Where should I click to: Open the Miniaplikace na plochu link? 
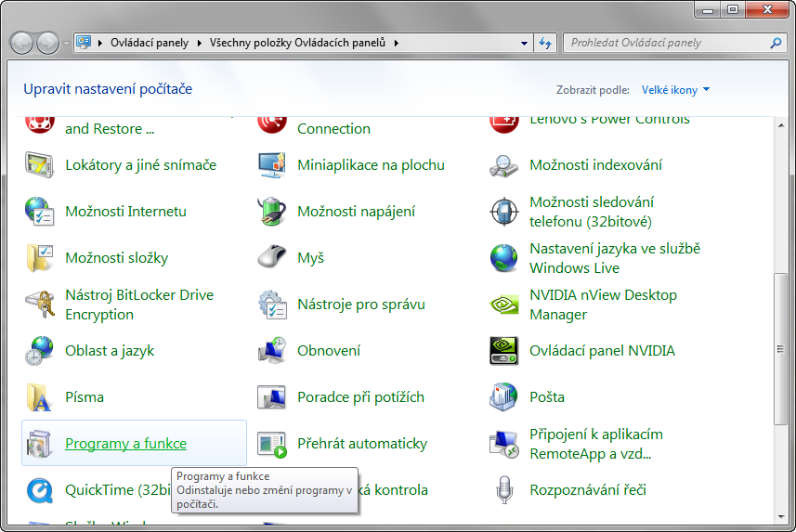(372, 165)
